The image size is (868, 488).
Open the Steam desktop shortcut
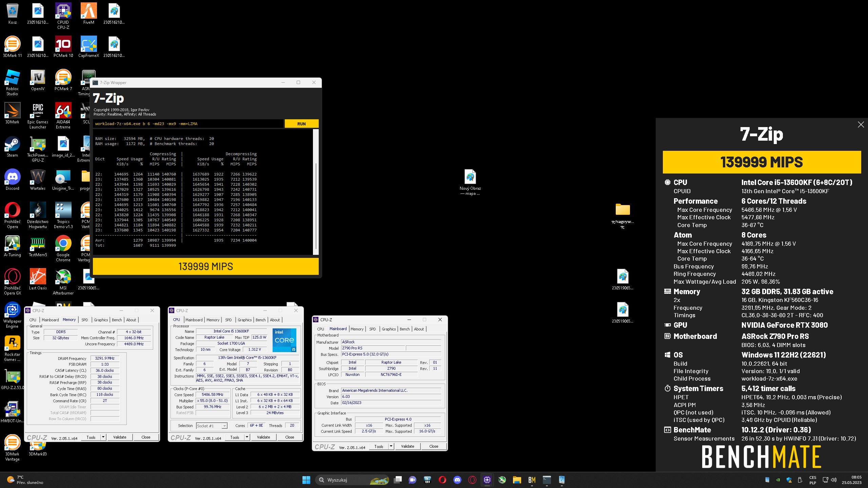tap(12, 147)
